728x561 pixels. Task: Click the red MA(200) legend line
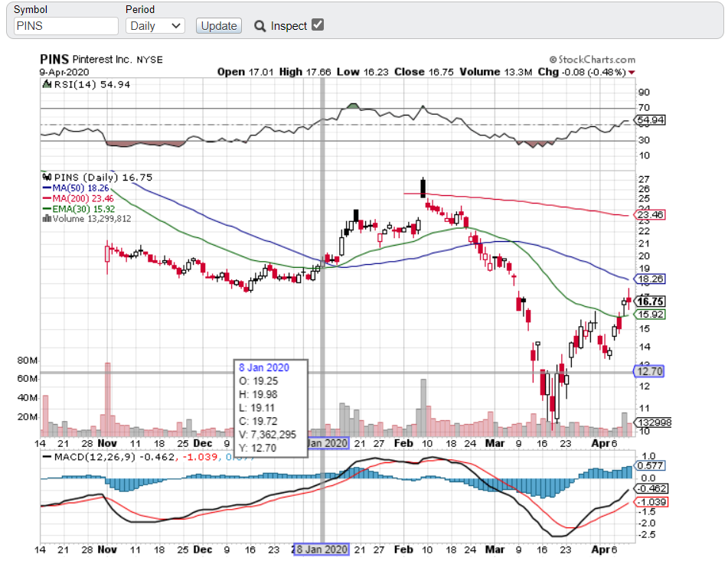[x=47, y=197]
